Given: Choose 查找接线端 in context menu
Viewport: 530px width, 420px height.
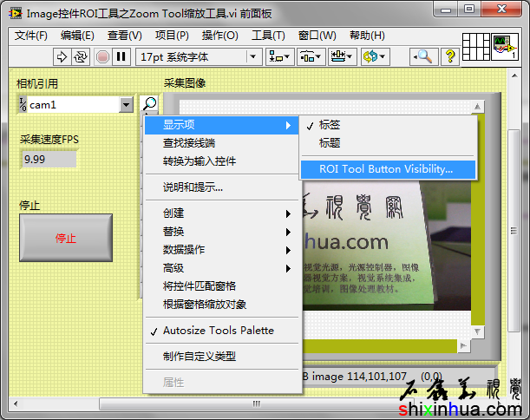Looking at the screenshot, I should point(221,143).
